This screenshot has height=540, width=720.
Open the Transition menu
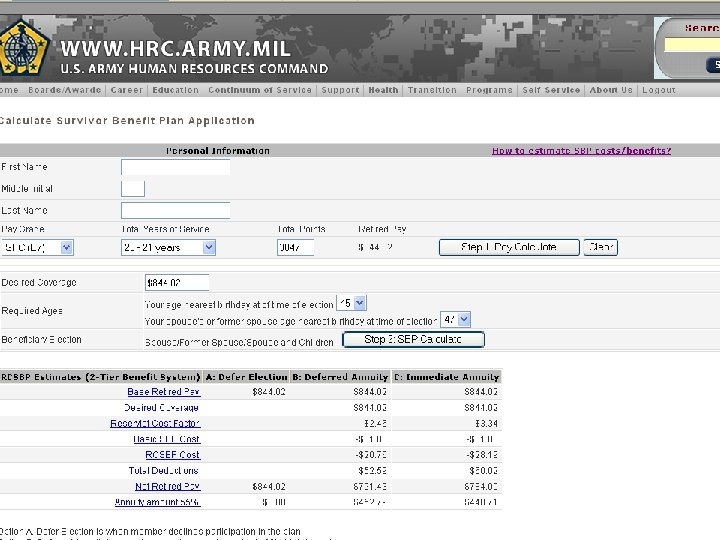tap(432, 90)
